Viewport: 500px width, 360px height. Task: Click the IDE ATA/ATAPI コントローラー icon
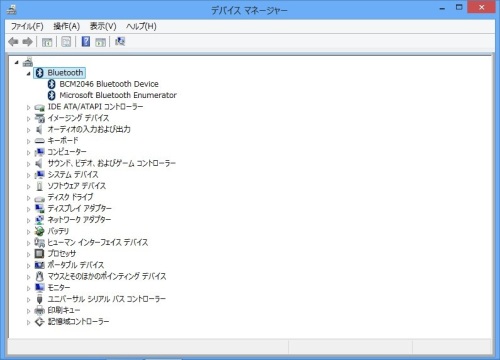point(39,107)
